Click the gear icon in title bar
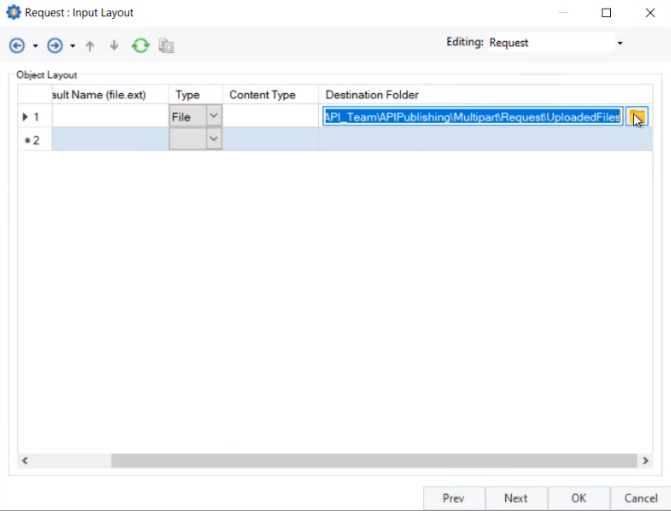The image size is (671, 511). (x=13, y=12)
